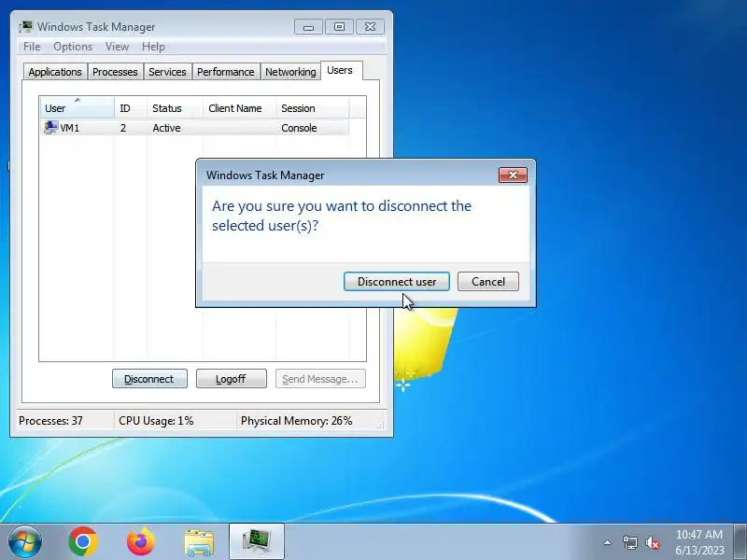747x560 pixels.
Task: Maximize the Task Manager window
Action: [x=339, y=27]
